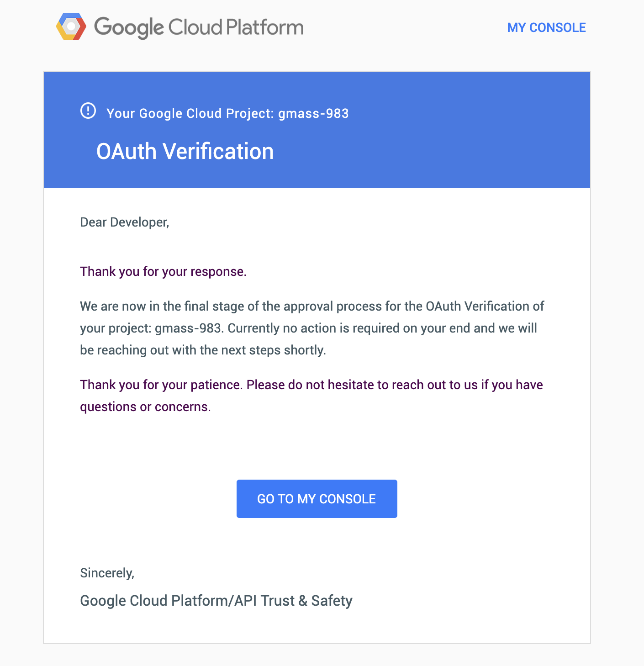Image resolution: width=644 pixels, height=666 pixels.
Task: Click "Cloud Platform" text in header logo
Action: point(236,27)
